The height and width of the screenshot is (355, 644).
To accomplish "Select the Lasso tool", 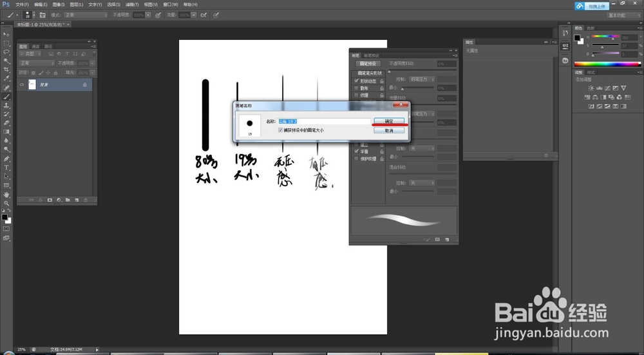I will pyautogui.click(x=6, y=52).
